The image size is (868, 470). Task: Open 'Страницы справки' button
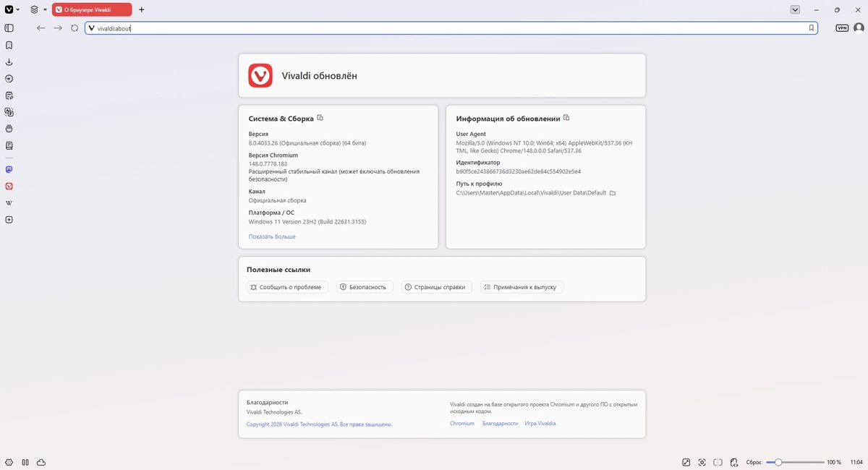point(437,287)
